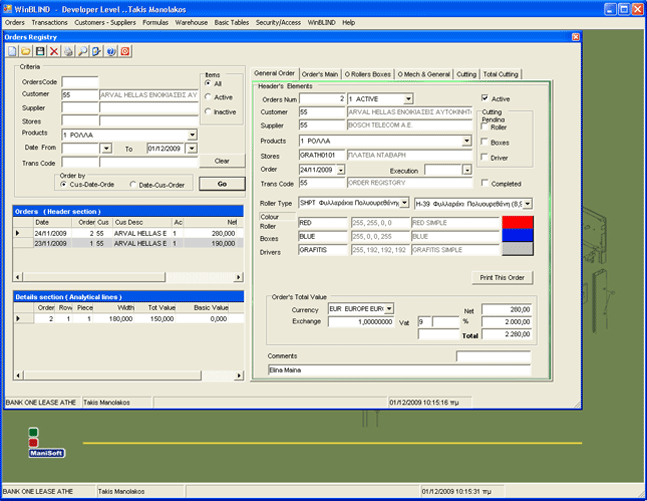
Task: Open the ACTIVE order status dropdown
Action: click(408, 99)
